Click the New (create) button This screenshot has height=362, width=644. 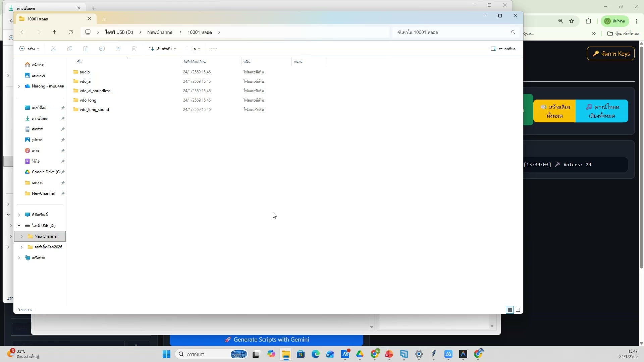[x=29, y=49]
